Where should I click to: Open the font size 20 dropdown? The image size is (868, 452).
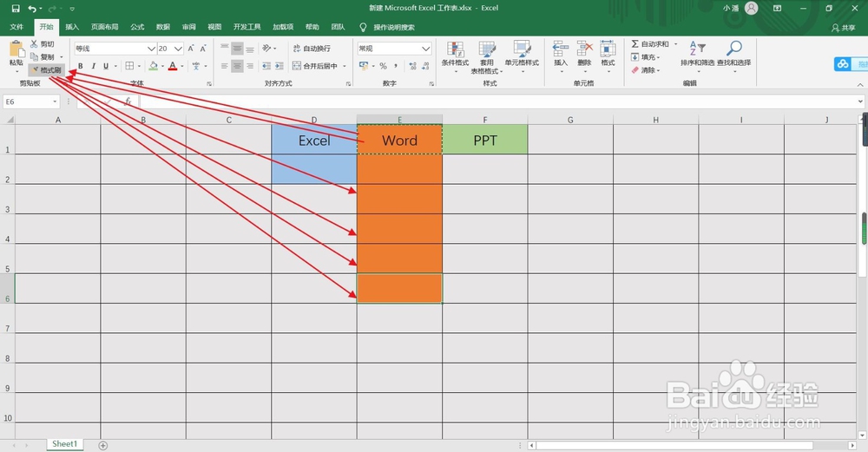pyautogui.click(x=178, y=49)
